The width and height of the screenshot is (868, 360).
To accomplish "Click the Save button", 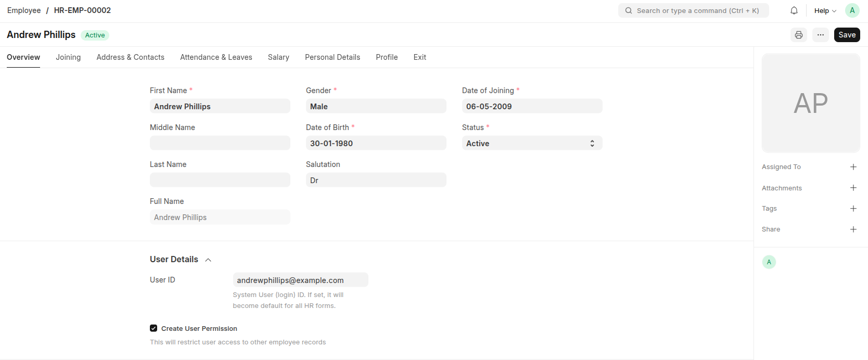I will tap(847, 35).
